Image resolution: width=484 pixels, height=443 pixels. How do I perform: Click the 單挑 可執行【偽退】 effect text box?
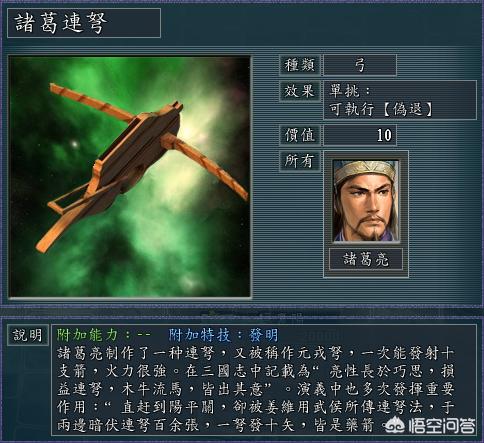pos(400,100)
